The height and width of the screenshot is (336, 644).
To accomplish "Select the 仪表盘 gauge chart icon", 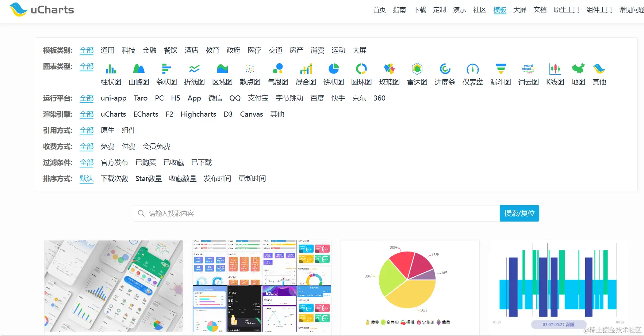I will click(x=473, y=69).
